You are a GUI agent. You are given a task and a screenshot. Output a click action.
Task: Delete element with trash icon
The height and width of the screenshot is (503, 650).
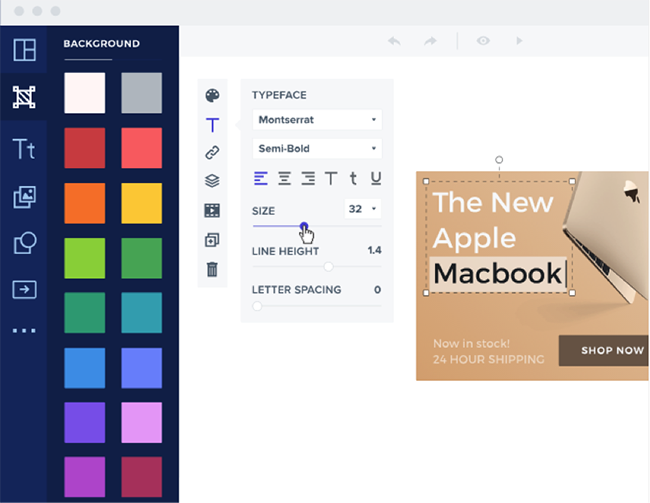click(212, 269)
